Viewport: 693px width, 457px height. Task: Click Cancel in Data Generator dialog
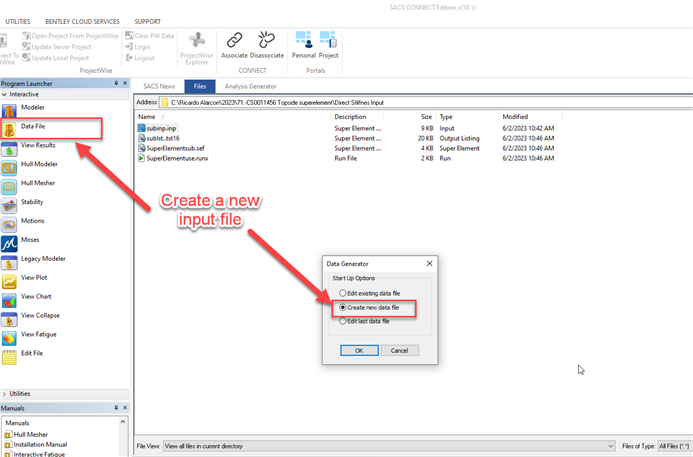click(x=400, y=350)
